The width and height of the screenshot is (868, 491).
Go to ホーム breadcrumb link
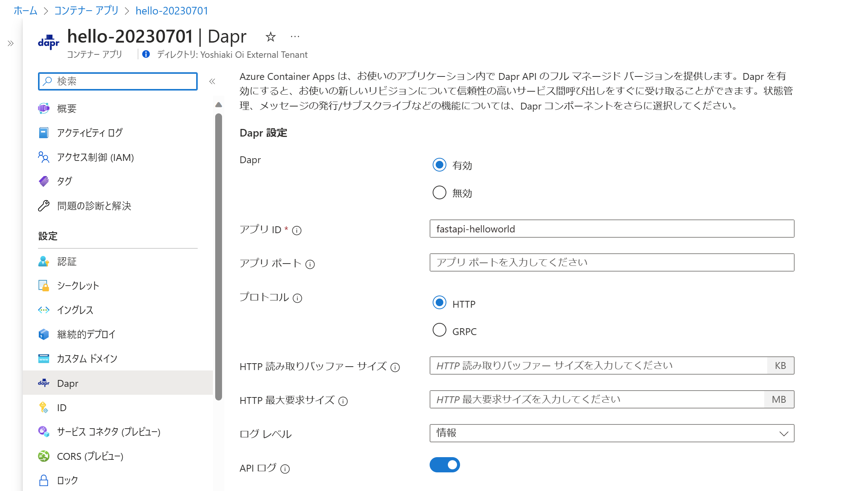25,11
